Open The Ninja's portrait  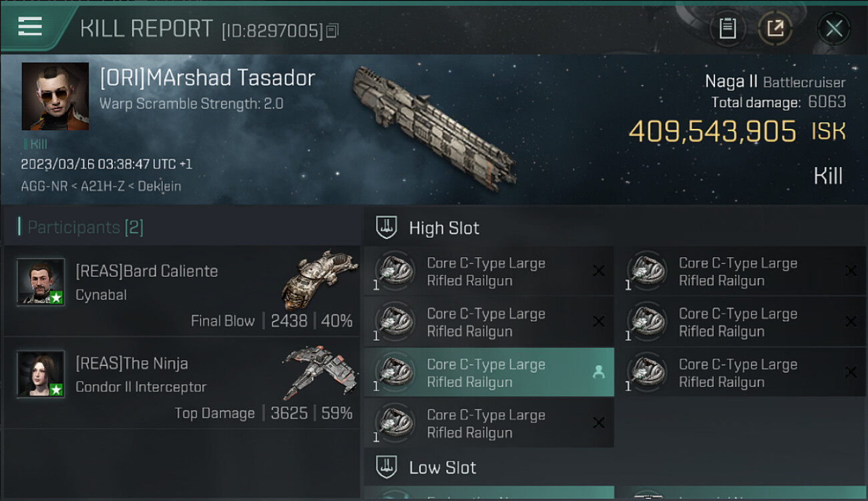coord(41,374)
